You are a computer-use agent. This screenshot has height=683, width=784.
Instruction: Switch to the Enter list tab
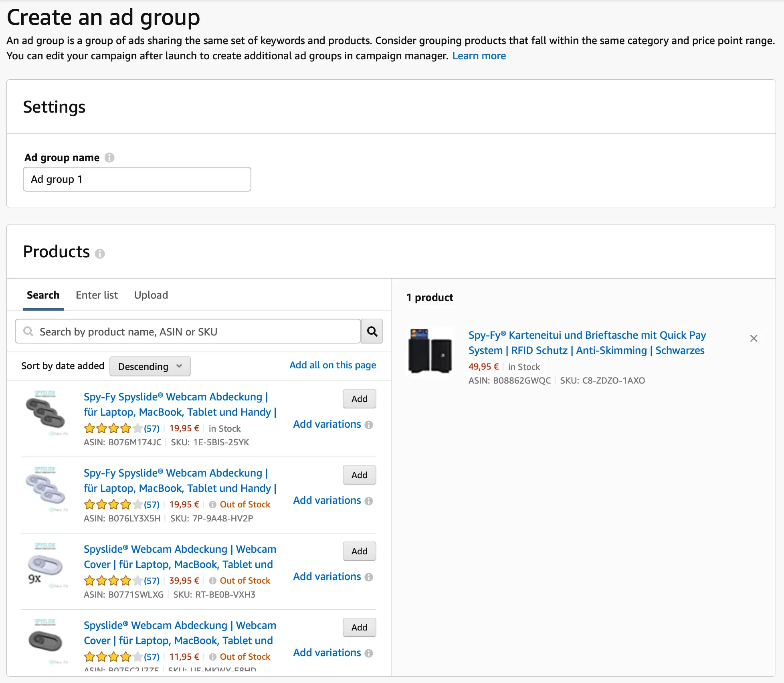tap(97, 295)
